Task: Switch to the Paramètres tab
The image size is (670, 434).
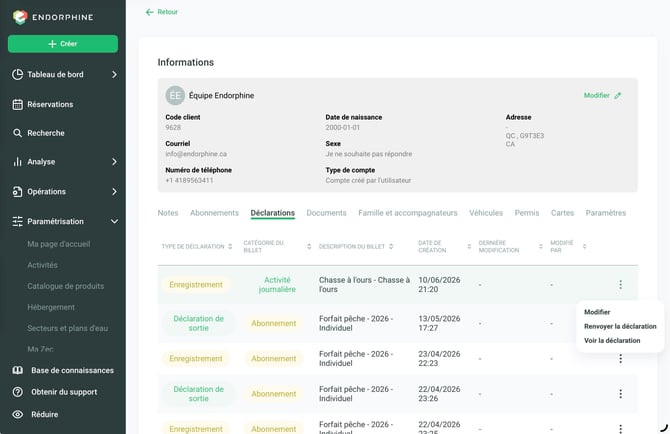Action: click(x=605, y=213)
